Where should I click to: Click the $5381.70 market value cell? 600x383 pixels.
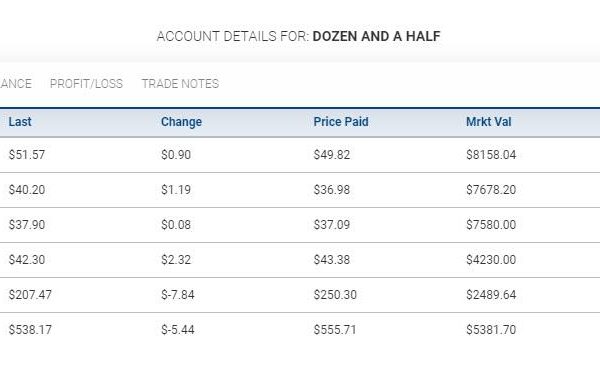coord(491,330)
